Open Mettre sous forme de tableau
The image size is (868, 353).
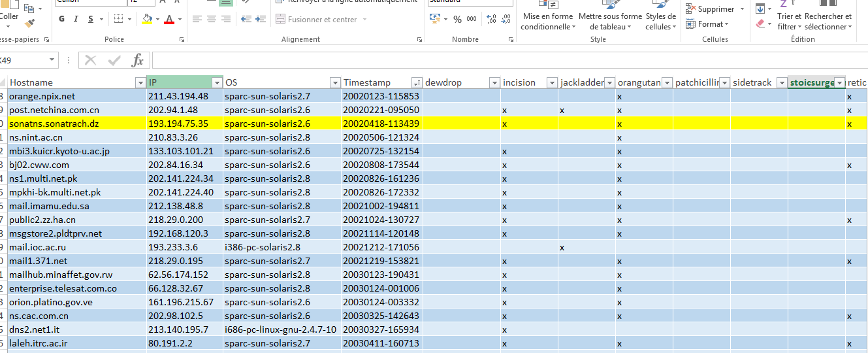pos(610,16)
